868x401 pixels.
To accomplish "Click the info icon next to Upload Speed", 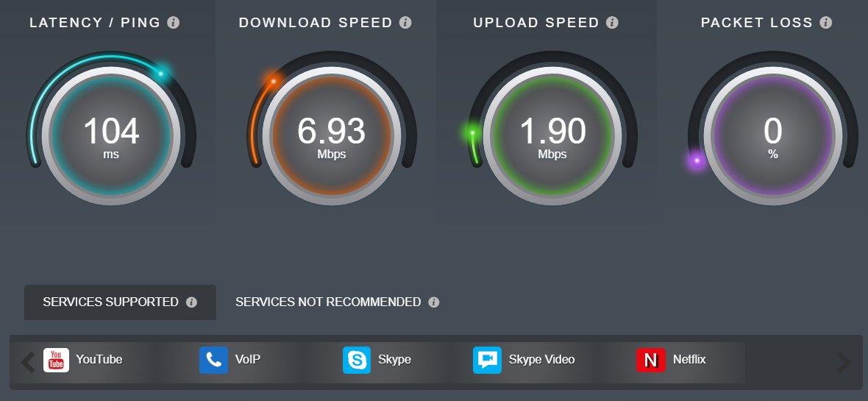I will click(612, 23).
